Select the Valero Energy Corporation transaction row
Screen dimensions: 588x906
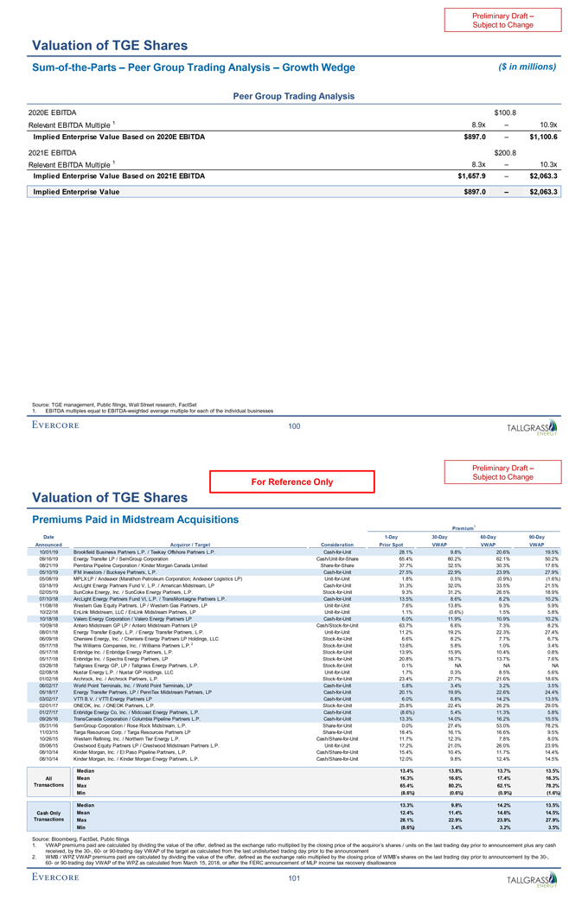[294, 643]
